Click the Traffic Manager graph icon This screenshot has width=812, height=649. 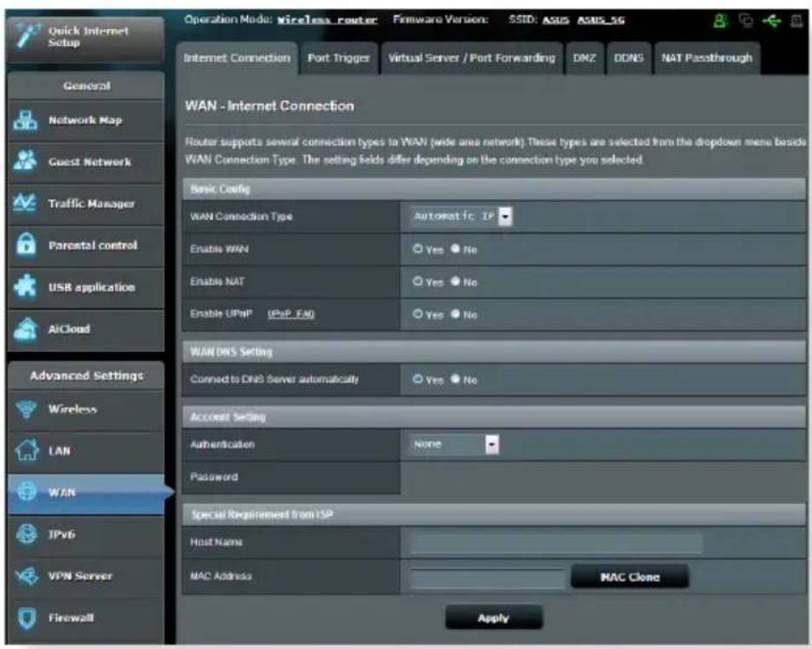pyautogui.click(x=25, y=203)
